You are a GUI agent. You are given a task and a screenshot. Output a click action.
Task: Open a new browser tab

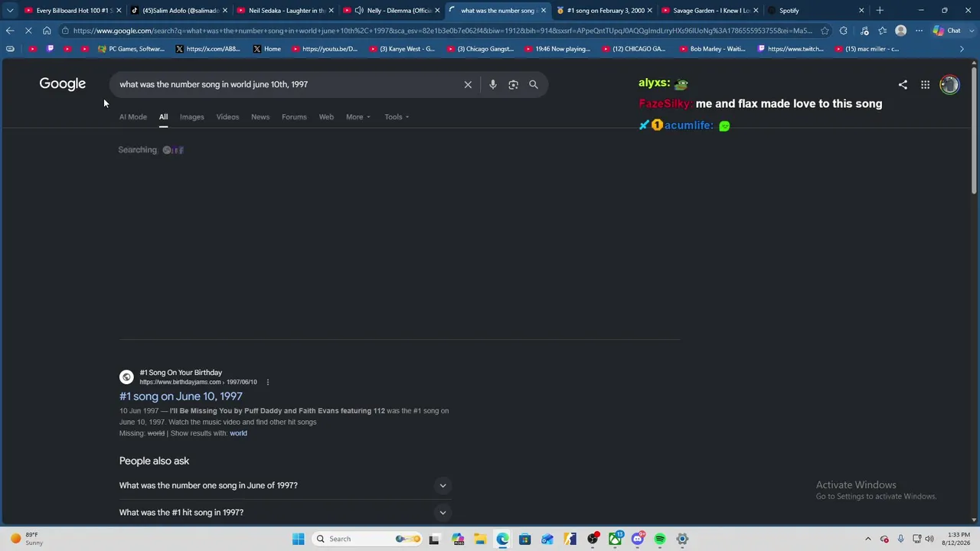(x=880, y=11)
